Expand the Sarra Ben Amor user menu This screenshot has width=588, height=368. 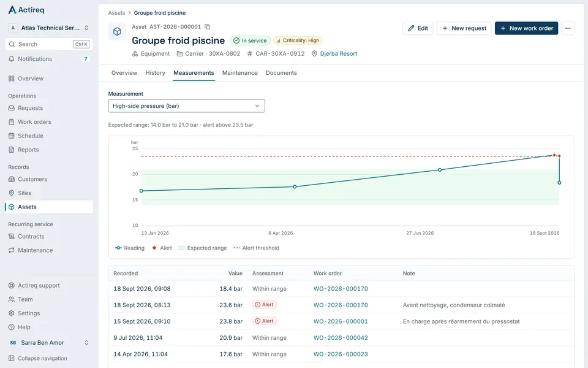click(x=49, y=343)
